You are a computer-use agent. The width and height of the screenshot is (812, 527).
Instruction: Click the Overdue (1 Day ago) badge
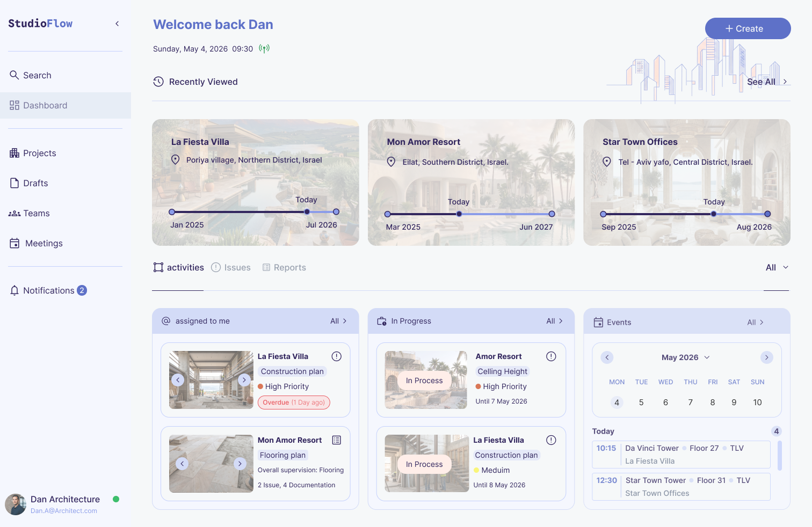(294, 402)
